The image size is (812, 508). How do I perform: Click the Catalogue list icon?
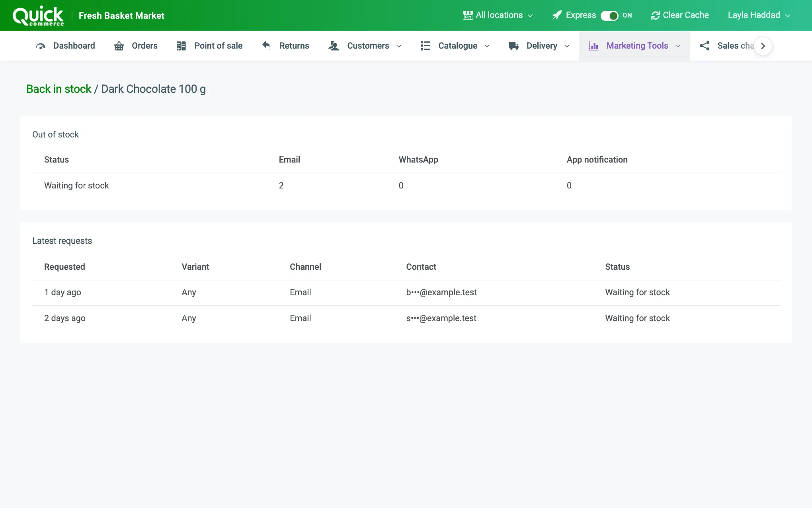(x=425, y=46)
